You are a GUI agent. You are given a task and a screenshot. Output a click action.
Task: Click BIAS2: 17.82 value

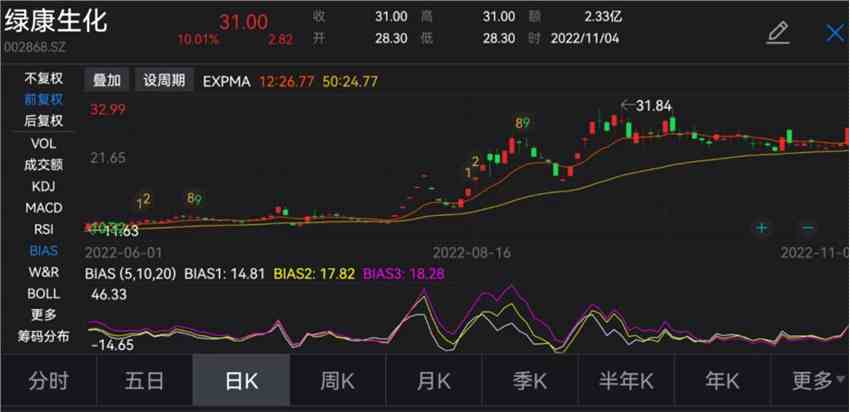tap(314, 274)
